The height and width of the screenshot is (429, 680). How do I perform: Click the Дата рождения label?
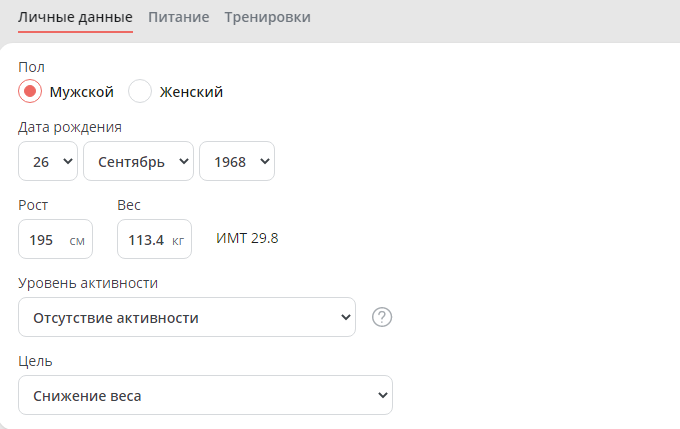tap(70, 127)
